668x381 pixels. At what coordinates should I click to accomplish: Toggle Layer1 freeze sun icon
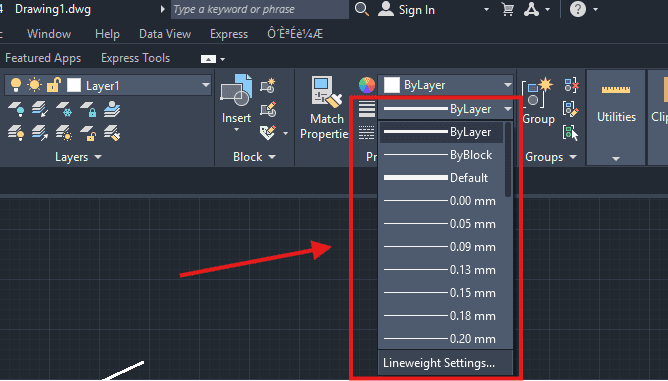pyautogui.click(x=35, y=85)
